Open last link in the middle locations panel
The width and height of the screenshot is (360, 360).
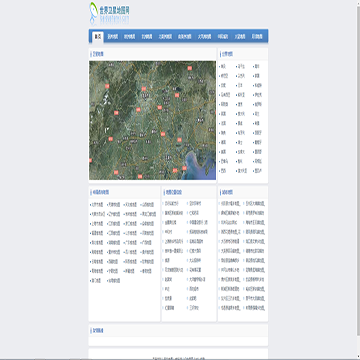coord(193,308)
